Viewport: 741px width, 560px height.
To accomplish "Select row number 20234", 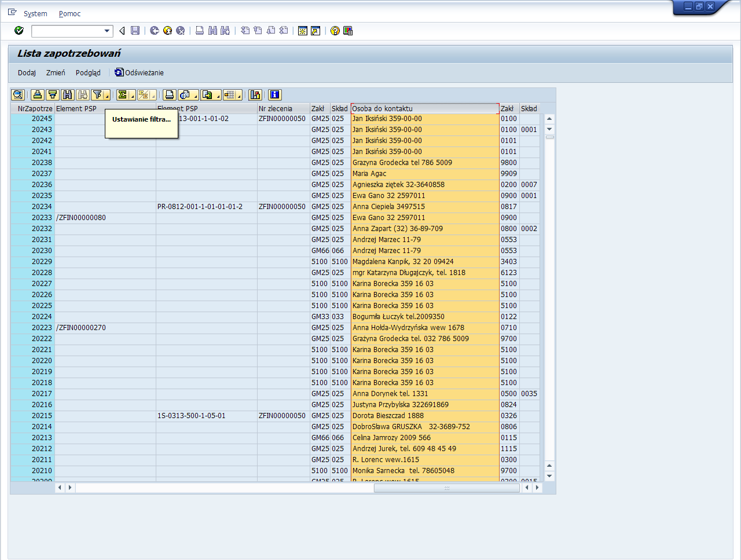I will coord(32,207).
